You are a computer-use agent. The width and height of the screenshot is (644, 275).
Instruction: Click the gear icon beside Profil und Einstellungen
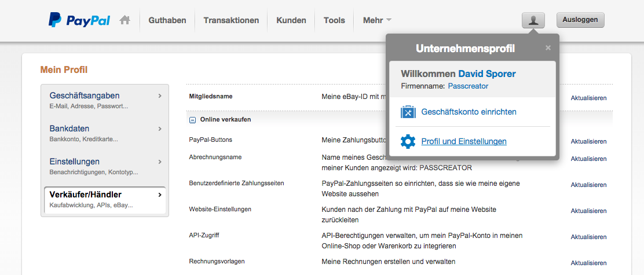pyautogui.click(x=408, y=142)
